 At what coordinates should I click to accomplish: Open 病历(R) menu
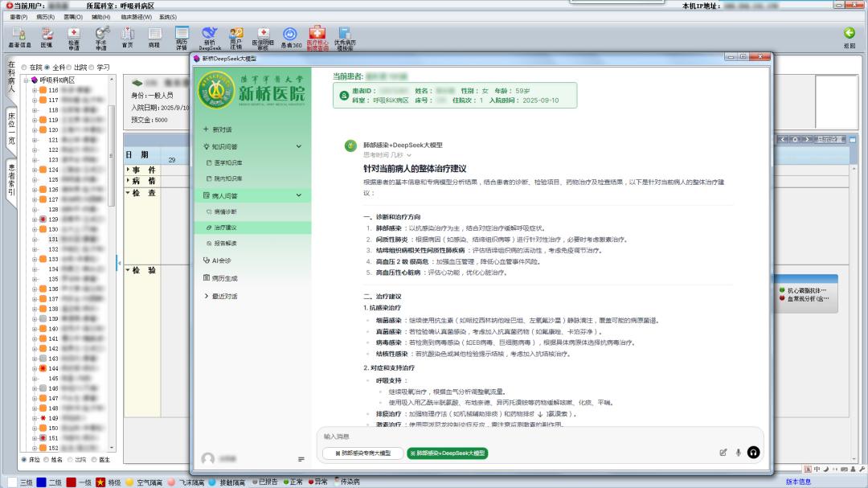point(45,17)
